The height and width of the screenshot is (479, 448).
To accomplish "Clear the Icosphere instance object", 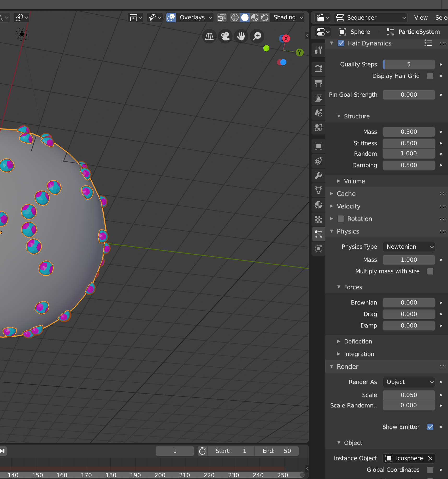I will [430, 458].
